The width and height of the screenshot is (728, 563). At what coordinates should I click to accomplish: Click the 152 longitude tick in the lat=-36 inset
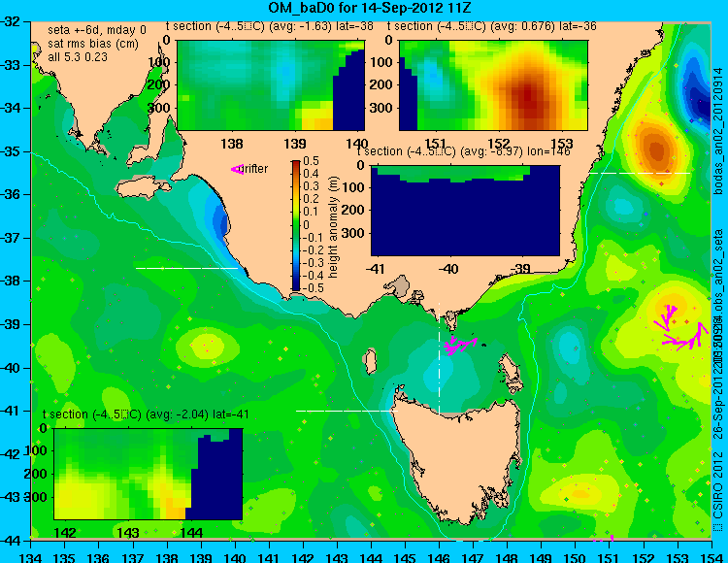point(498,144)
